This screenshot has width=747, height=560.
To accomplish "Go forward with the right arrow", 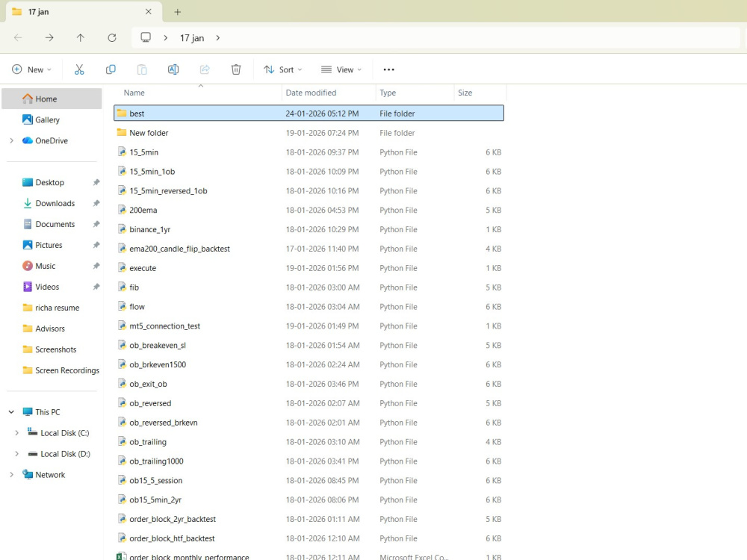I will coord(49,37).
